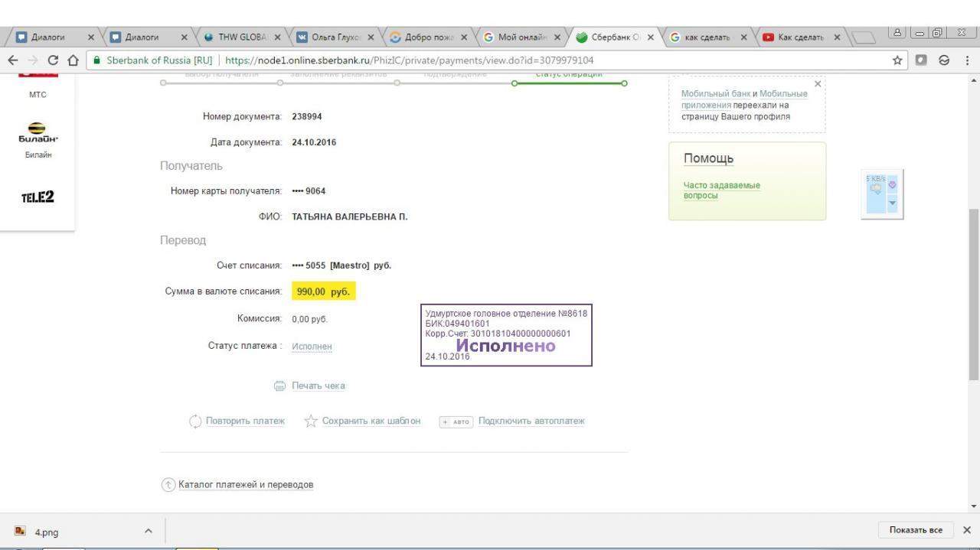
Task: Click the highlighted 990,00 руб. amount
Action: pos(323,292)
